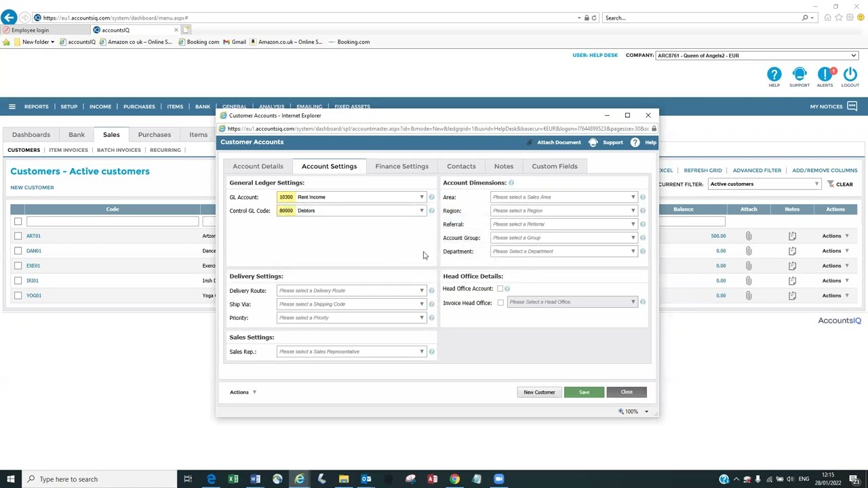Screen dimensions: 868x488
Task: Open Alerts from the bell icon
Action: pyautogui.click(x=825, y=75)
